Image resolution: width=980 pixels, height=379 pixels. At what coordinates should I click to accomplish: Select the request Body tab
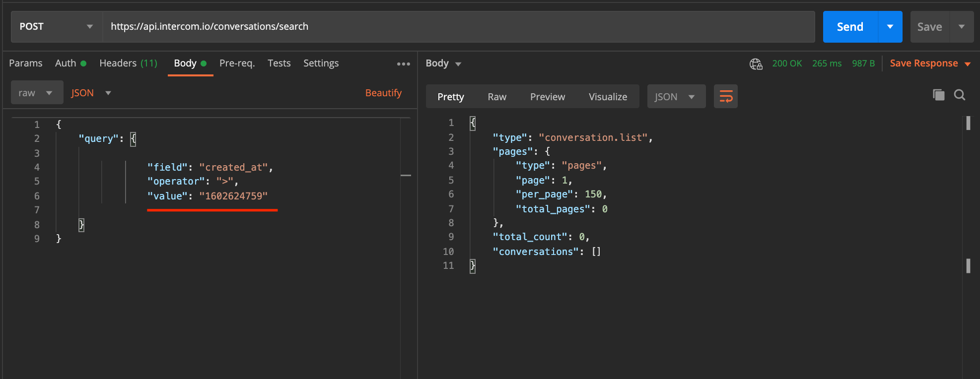click(190, 63)
